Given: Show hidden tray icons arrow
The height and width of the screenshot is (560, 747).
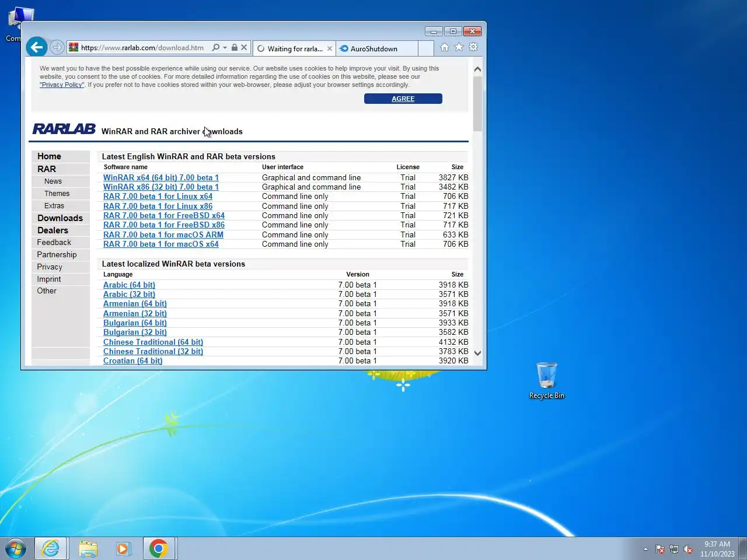Looking at the screenshot, I should pos(645,549).
